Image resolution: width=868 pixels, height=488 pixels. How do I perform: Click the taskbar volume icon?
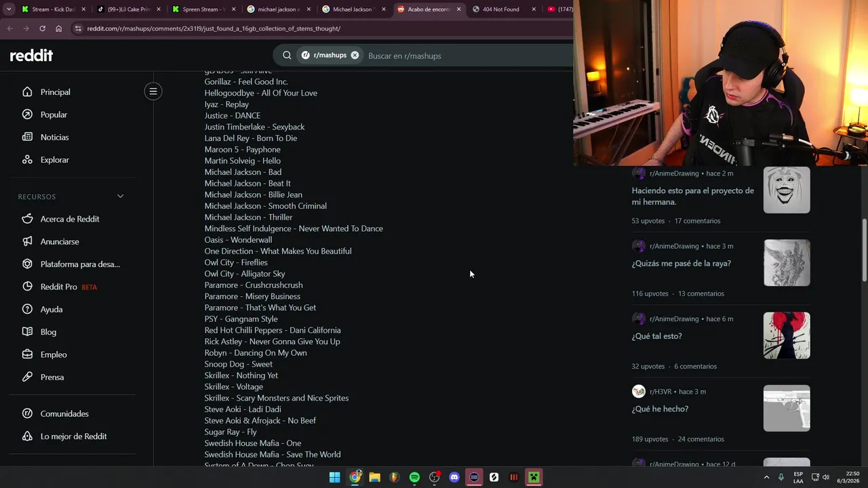click(826, 477)
